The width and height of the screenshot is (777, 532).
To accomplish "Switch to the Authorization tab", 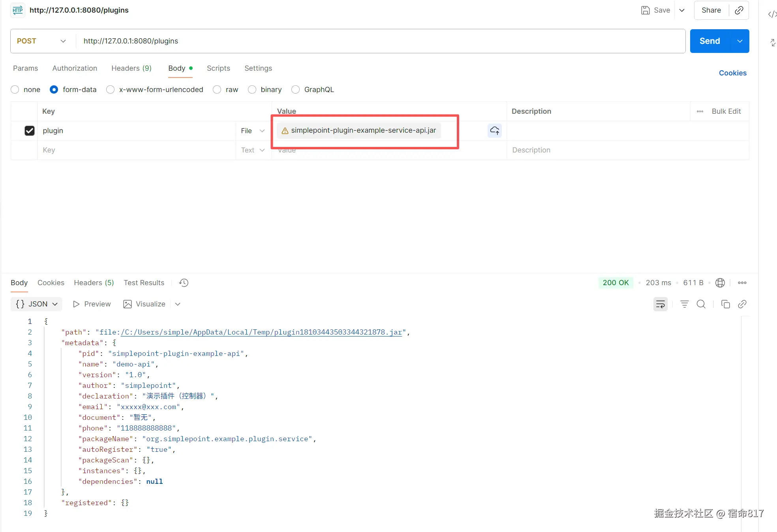I will (75, 68).
